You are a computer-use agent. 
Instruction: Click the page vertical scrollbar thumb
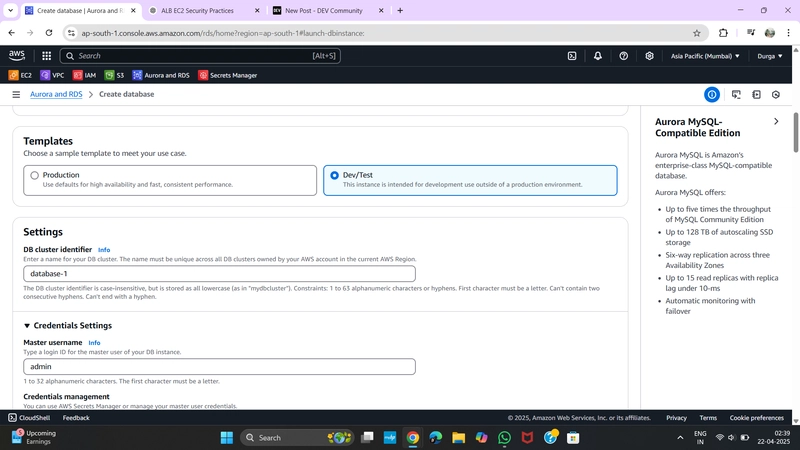tap(795, 132)
